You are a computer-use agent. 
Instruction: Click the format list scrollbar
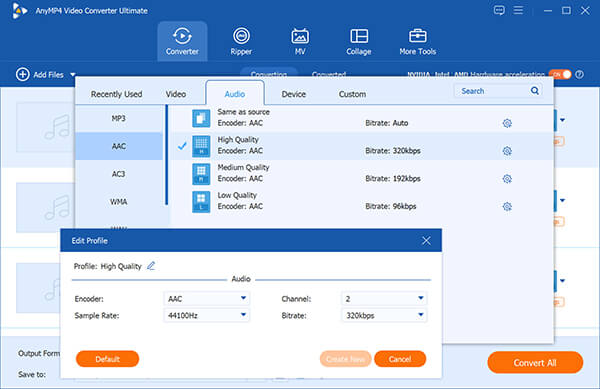(166, 155)
